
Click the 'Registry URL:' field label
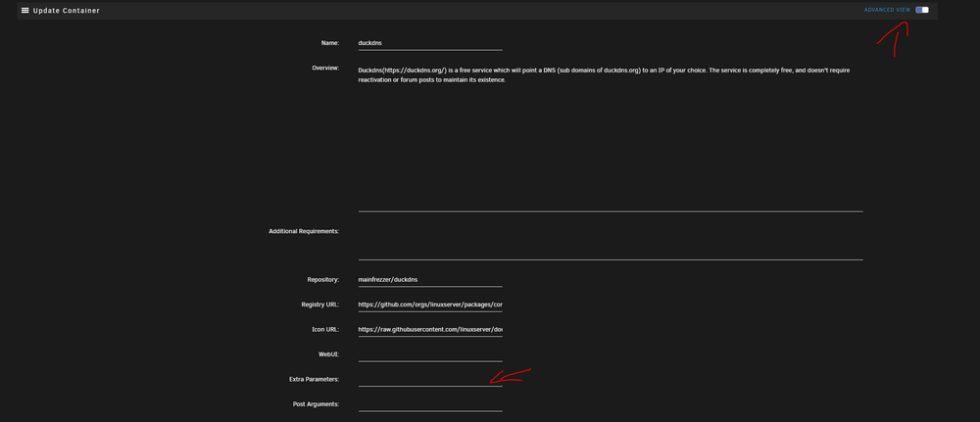point(320,305)
